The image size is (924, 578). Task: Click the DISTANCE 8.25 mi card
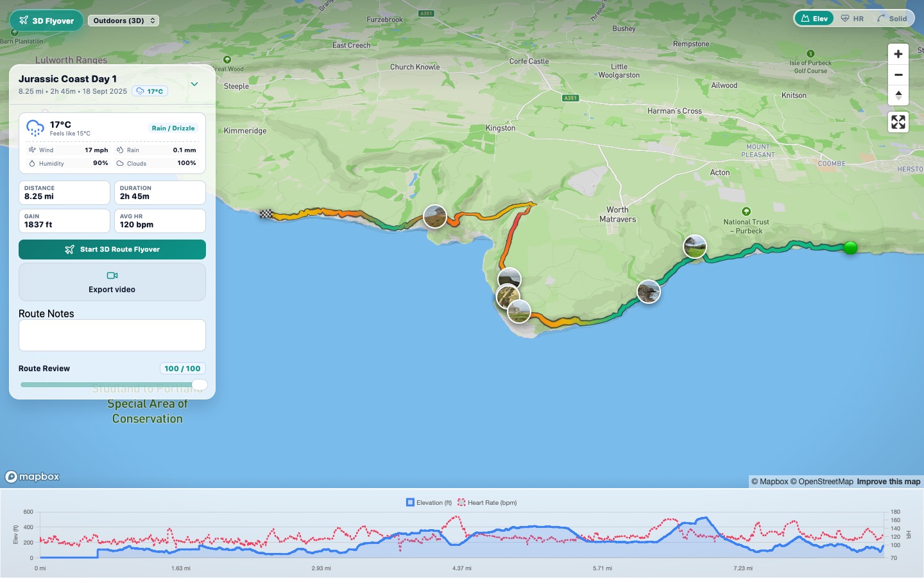point(64,193)
